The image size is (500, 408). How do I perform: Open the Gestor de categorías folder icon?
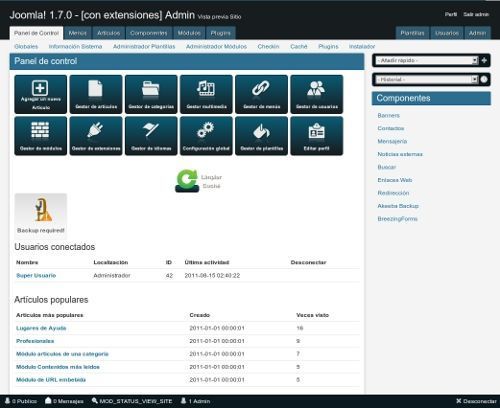point(151,94)
